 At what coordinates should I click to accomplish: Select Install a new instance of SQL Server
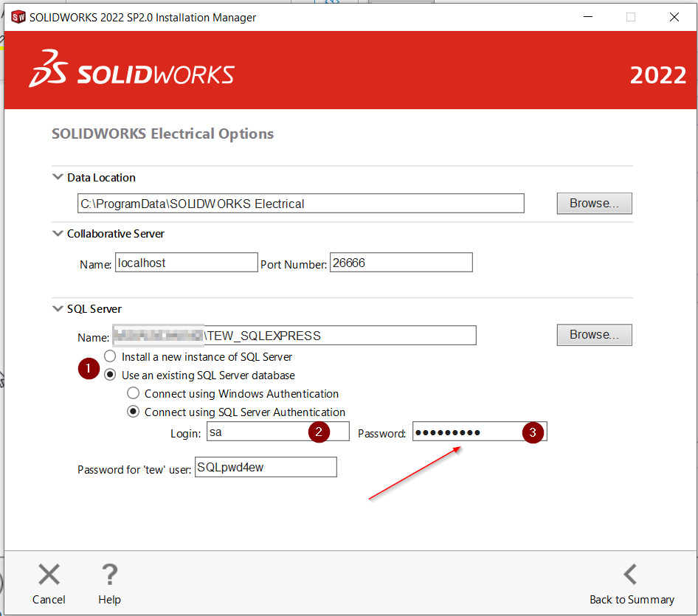tap(110, 356)
